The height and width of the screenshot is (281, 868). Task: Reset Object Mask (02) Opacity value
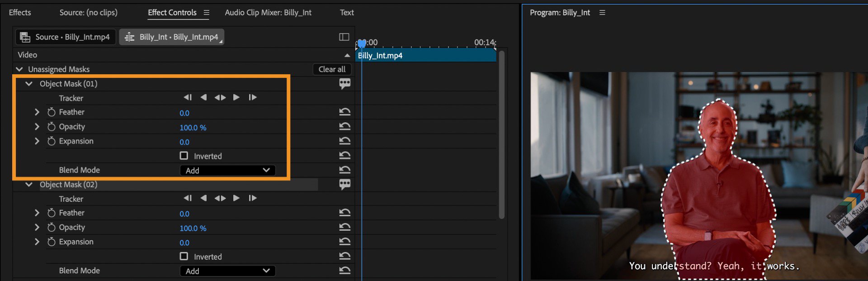[344, 227]
